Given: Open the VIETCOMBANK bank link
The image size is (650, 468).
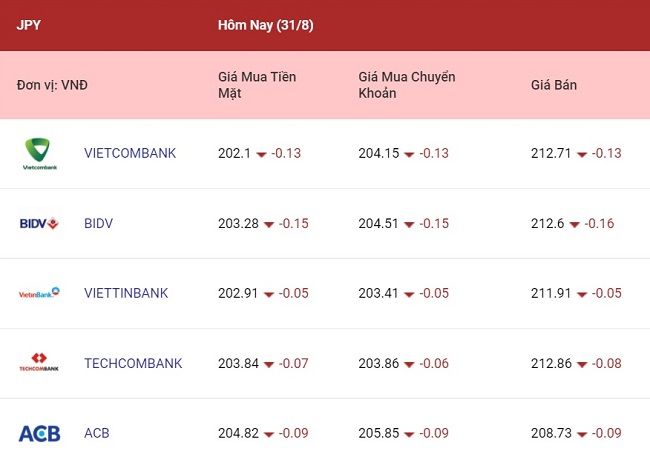Looking at the screenshot, I should [x=130, y=153].
